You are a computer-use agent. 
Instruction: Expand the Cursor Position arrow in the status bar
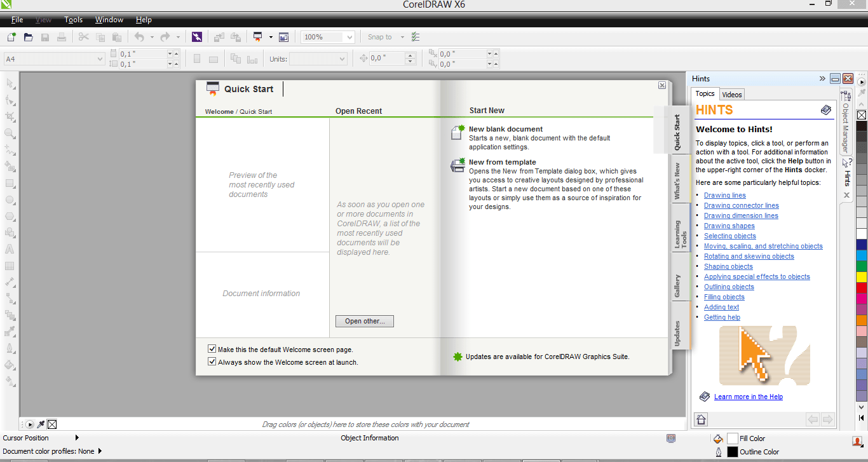click(78, 438)
